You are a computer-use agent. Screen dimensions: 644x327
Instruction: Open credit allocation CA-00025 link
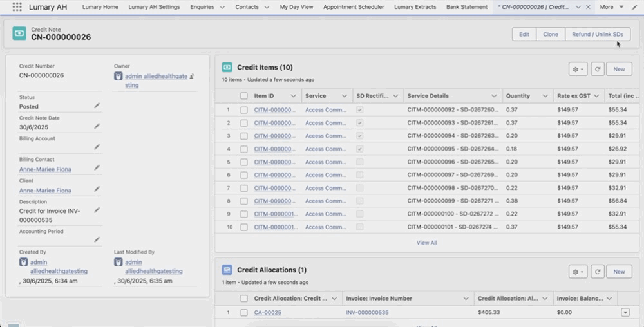[268, 313]
